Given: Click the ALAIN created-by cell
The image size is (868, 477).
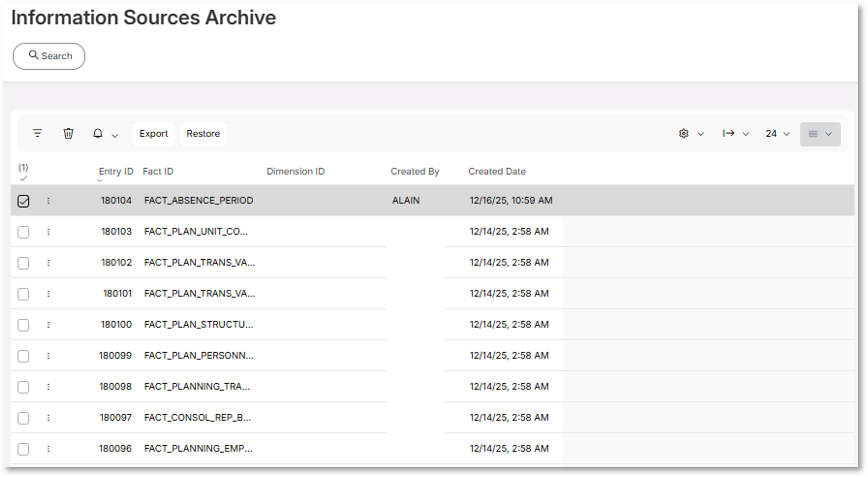Looking at the screenshot, I should pyautogui.click(x=406, y=200).
